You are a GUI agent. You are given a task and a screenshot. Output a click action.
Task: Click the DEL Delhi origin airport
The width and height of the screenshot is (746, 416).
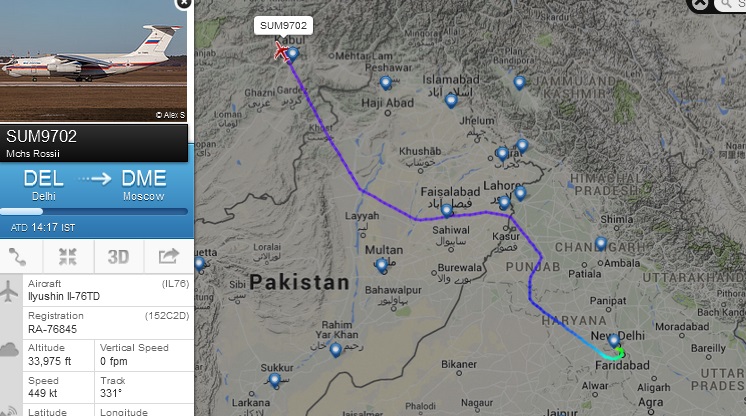pos(44,185)
